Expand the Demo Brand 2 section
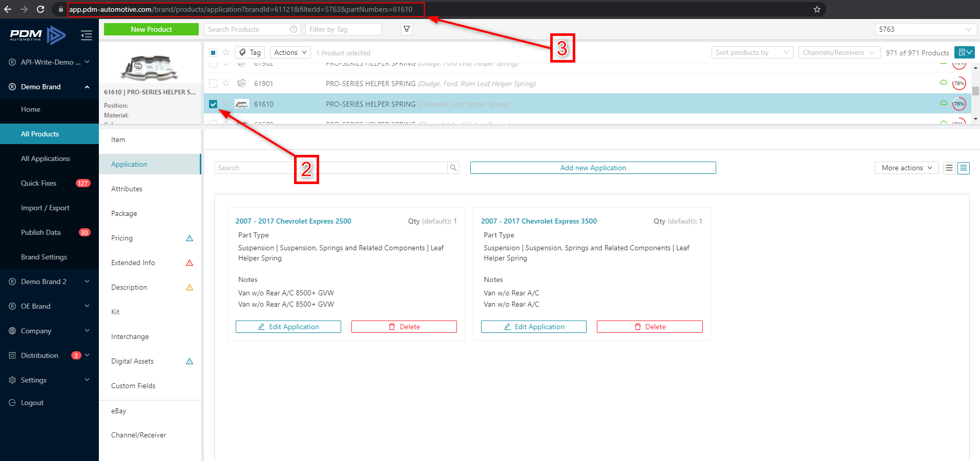The width and height of the screenshot is (980, 461). [49, 282]
